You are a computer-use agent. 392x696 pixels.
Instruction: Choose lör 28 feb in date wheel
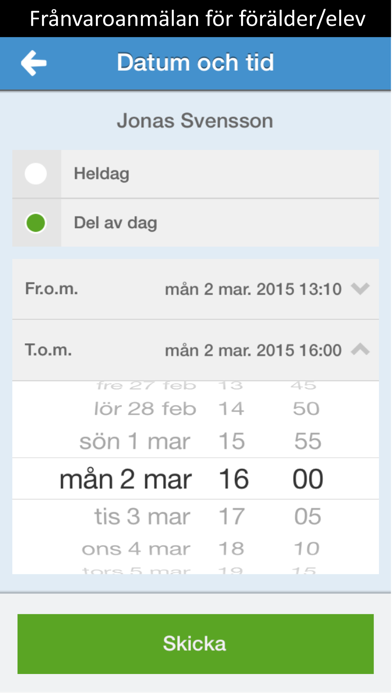pyautogui.click(x=145, y=409)
